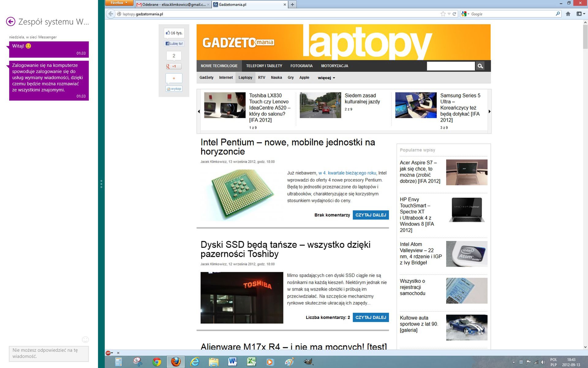Screen dimensions: 588x368
Task: Go back from the Zespół systemu conversation
Action: (11, 21)
